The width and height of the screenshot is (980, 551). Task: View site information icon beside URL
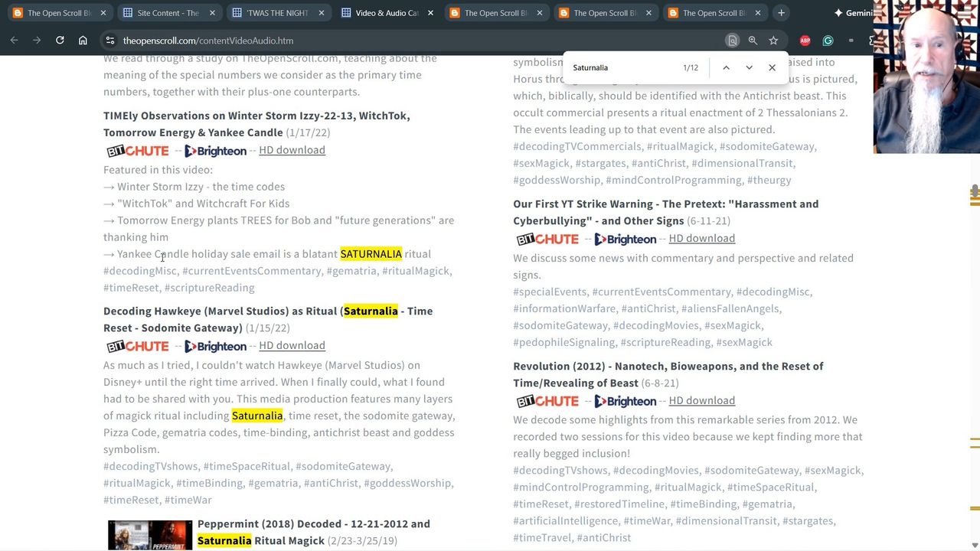pyautogui.click(x=110, y=41)
